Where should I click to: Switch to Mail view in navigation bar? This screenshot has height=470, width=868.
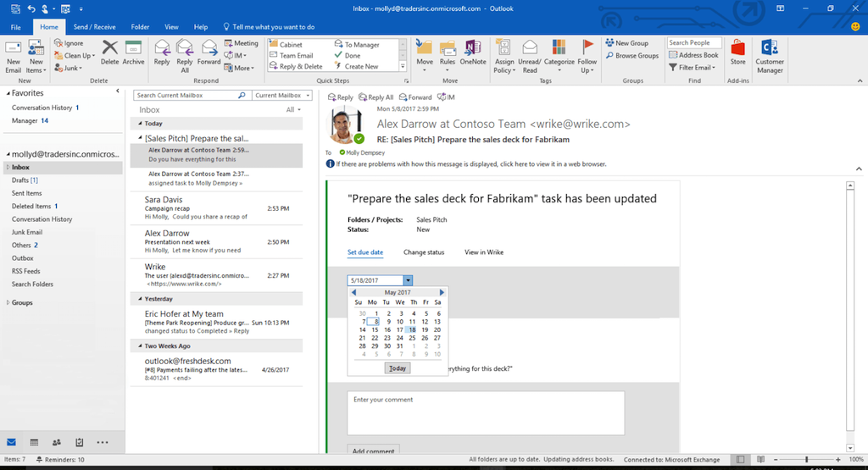click(11, 442)
